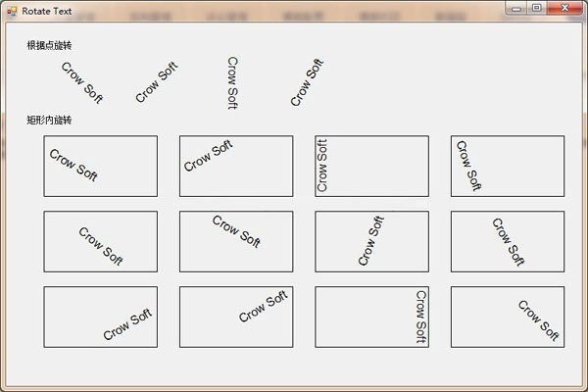Click the "根据点旋转" label

tap(49, 46)
